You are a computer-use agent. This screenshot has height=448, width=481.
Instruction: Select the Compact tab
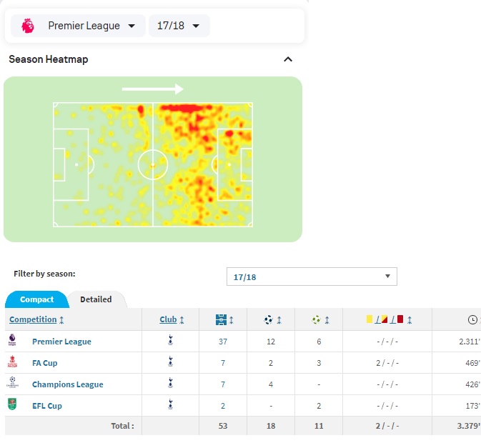(x=36, y=299)
